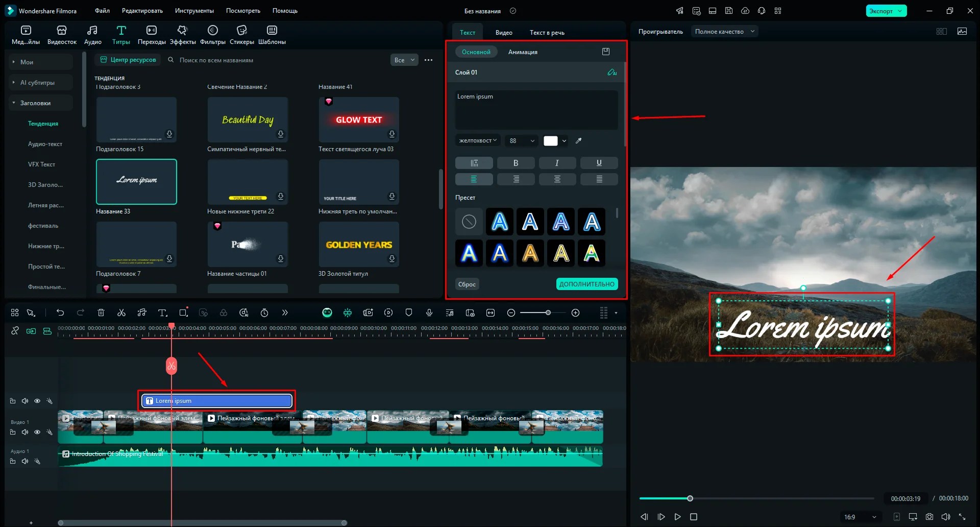Click the split scissors icon in timeline toolbar

pos(121,313)
